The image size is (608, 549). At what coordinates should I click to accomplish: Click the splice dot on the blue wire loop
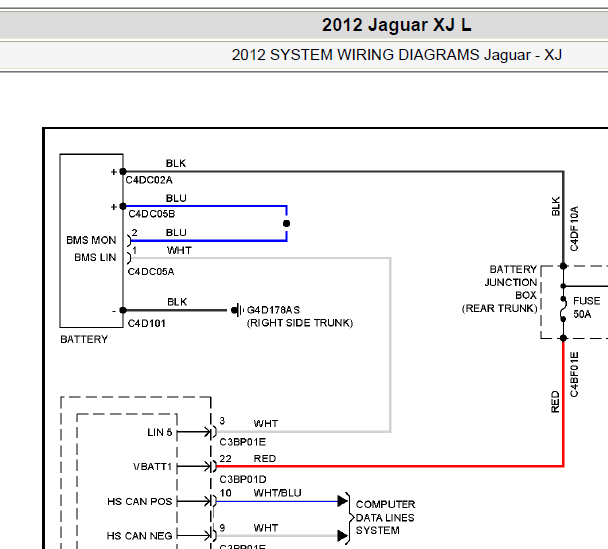point(287,223)
